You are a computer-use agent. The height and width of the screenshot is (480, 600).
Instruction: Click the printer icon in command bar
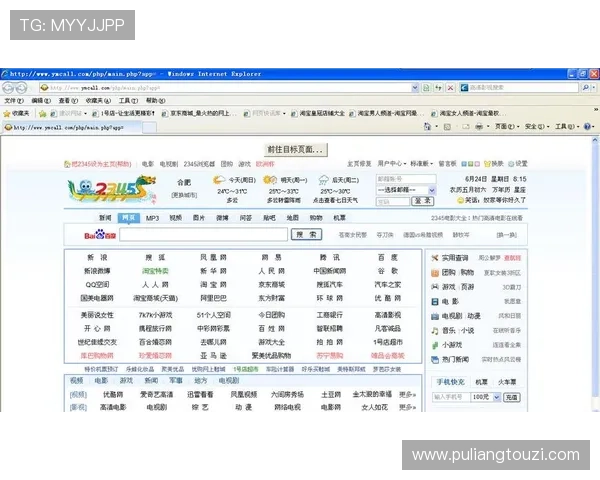[x=479, y=126]
